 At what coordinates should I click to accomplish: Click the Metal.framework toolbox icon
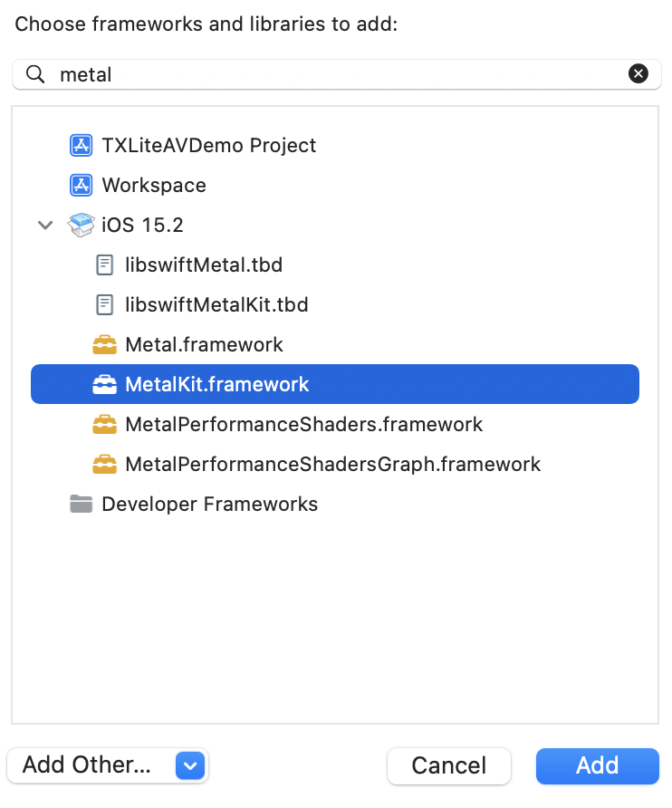pyautogui.click(x=105, y=344)
